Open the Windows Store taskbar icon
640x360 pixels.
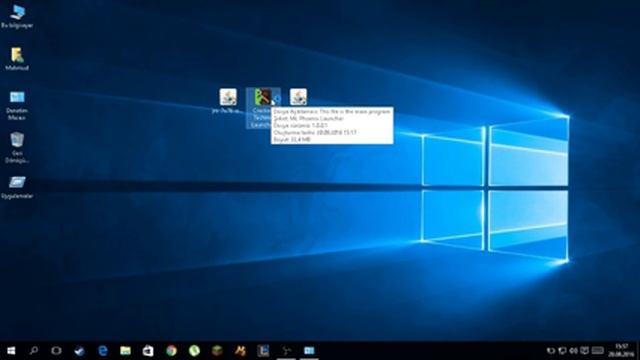(x=148, y=351)
